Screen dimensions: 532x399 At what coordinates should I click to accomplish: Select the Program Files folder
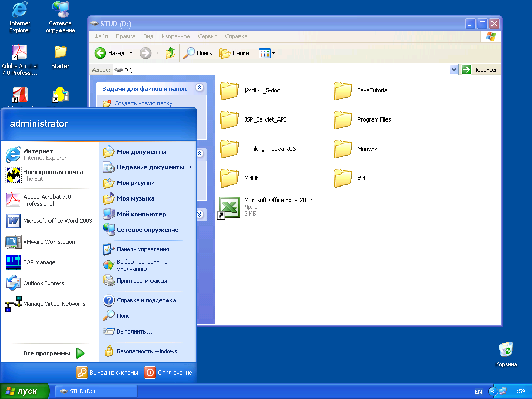(x=362, y=120)
